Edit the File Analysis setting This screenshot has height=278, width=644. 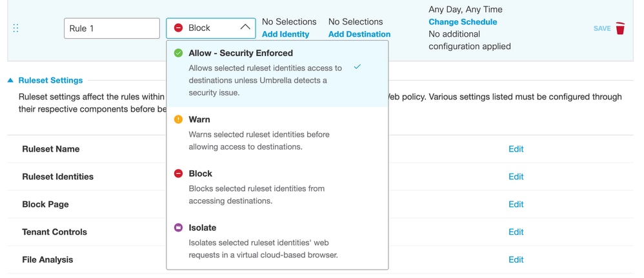(x=516, y=260)
